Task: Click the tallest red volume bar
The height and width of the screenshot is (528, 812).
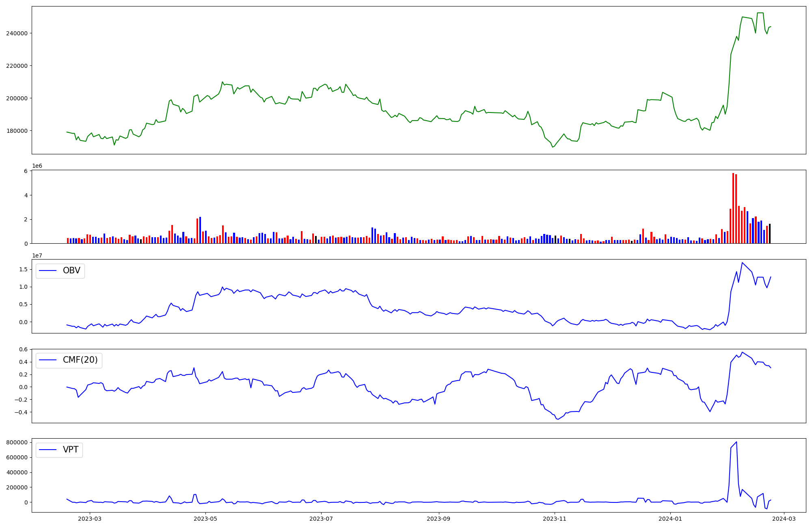Action: click(733, 208)
